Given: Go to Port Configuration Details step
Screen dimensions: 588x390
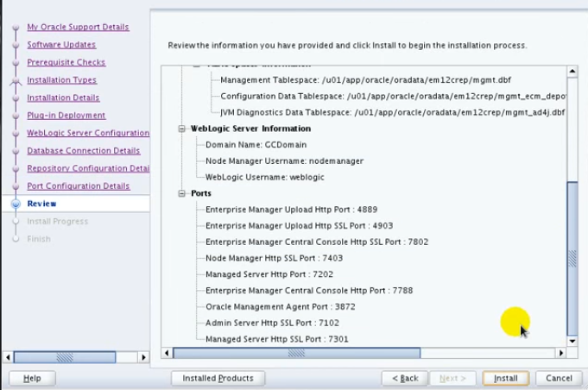Looking at the screenshot, I should pyautogui.click(x=79, y=186).
